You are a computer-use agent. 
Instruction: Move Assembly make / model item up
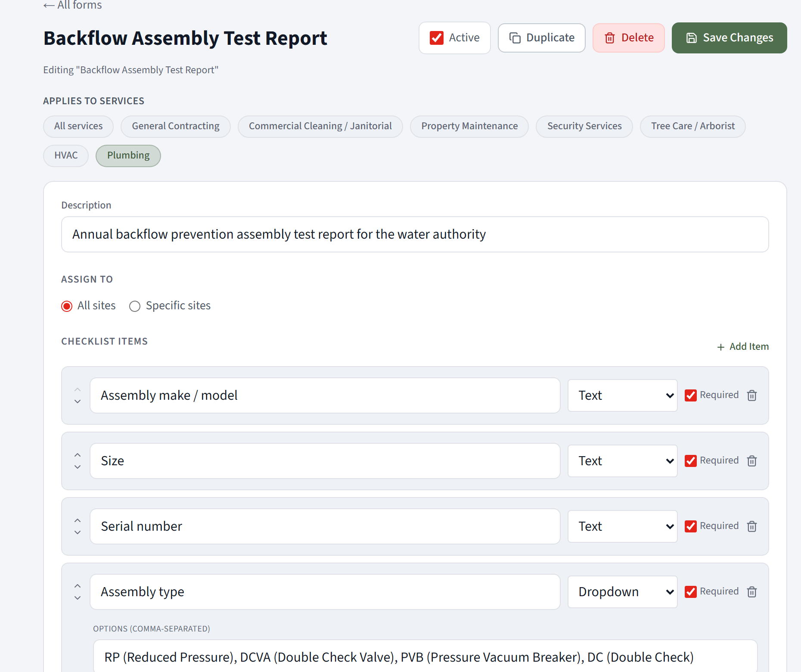(x=78, y=389)
